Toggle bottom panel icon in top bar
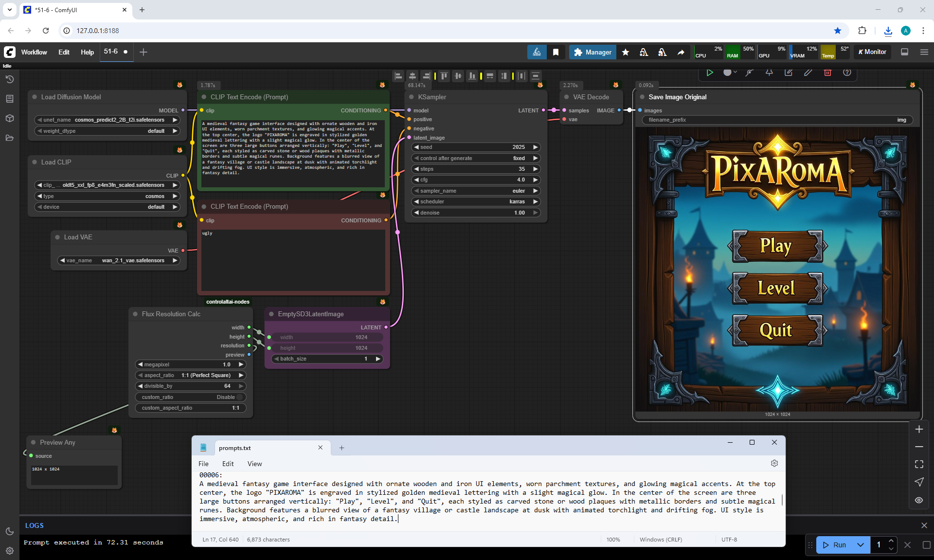The width and height of the screenshot is (934, 560). tap(904, 52)
